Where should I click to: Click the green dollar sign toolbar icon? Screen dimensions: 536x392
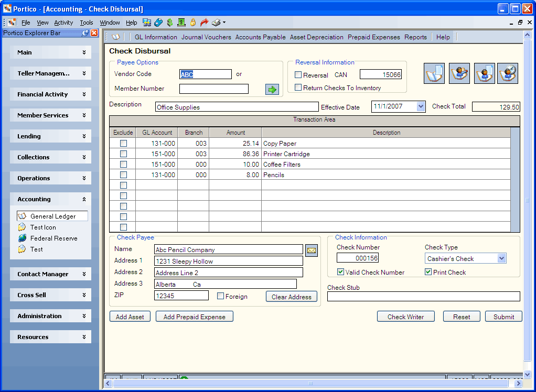(x=170, y=23)
